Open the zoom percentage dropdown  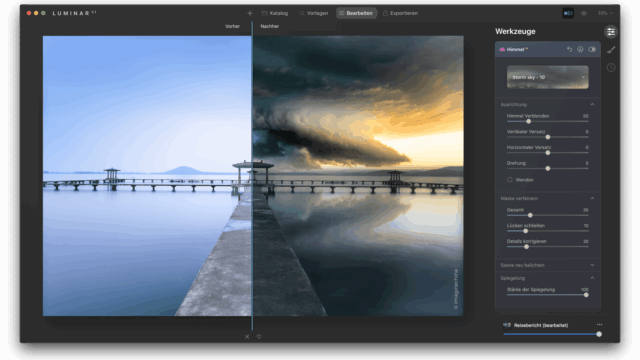coord(605,13)
